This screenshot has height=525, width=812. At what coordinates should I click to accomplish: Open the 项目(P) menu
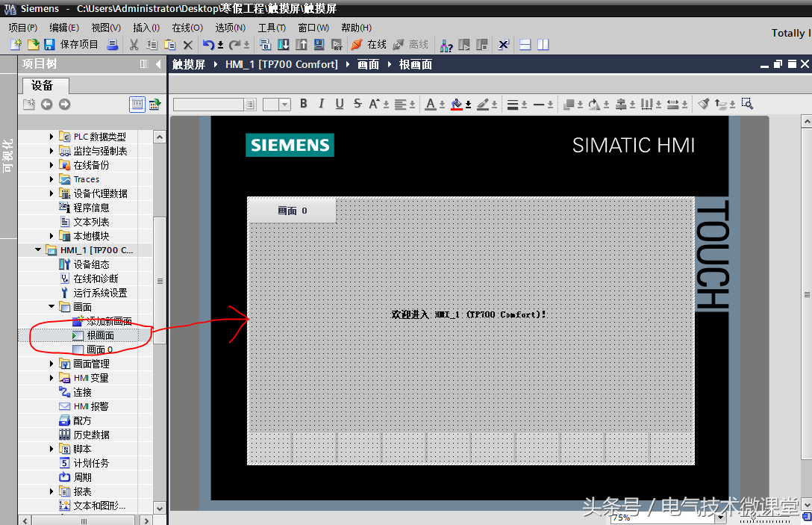click(x=23, y=28)
